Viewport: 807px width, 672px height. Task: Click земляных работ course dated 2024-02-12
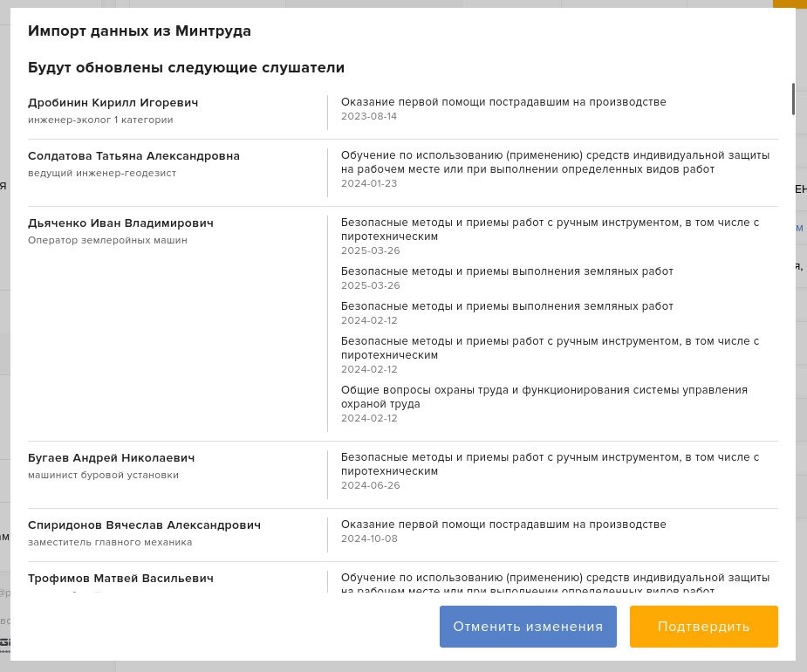pyautogui.click(x=507, y=306)
